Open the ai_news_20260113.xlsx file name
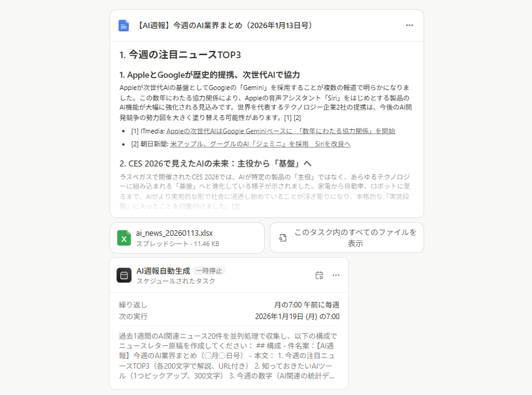532x395 pixels. 174,233
